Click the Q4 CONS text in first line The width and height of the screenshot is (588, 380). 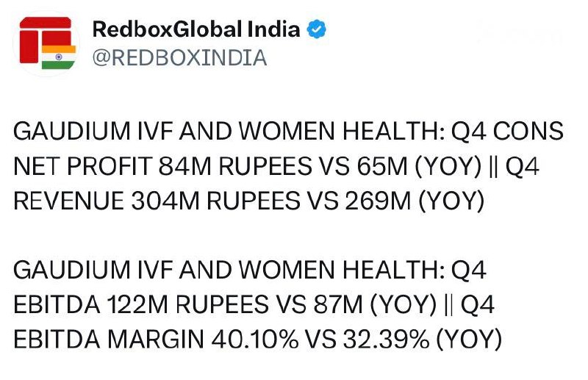(x=507, y=132)
